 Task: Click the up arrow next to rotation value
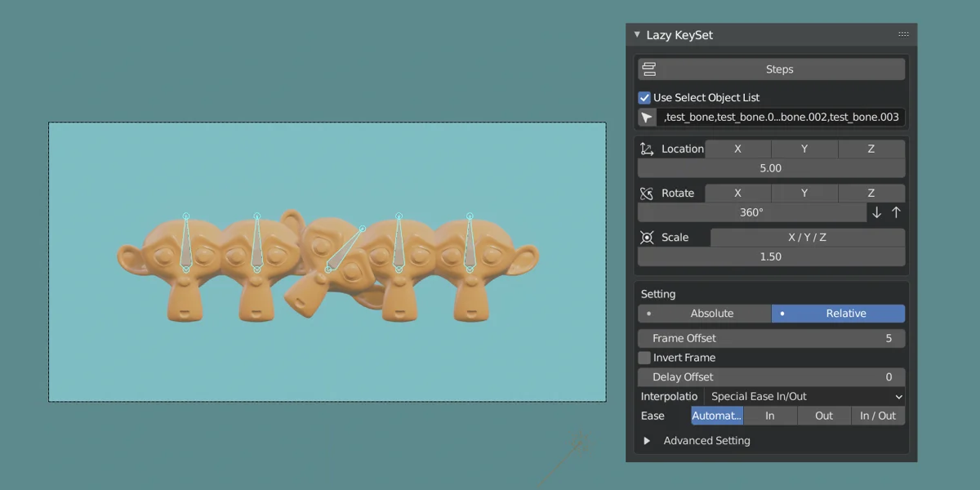click(x=896, y=212)
